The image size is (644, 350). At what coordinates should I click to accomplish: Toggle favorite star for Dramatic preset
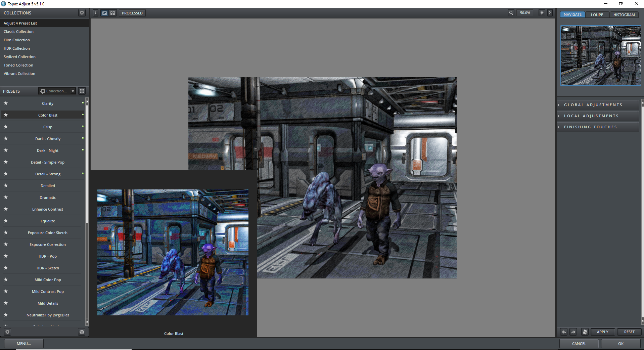pyautogui.click(x=6, y=197)
